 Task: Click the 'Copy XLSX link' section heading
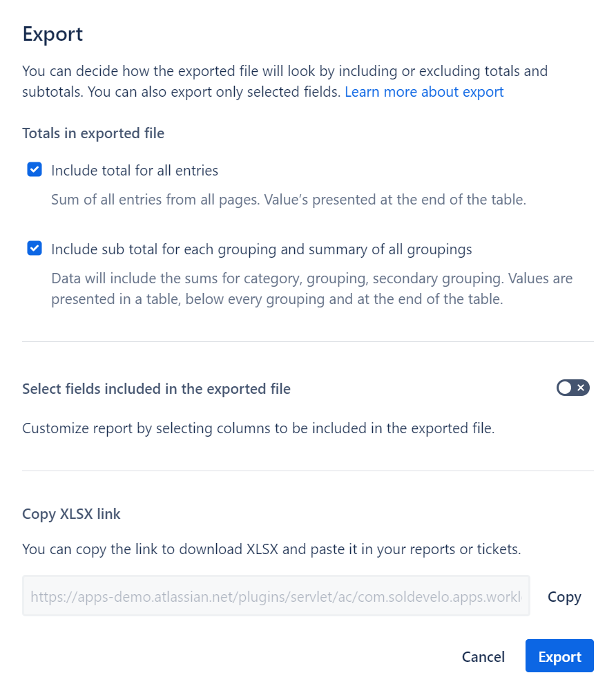point(71,514)
